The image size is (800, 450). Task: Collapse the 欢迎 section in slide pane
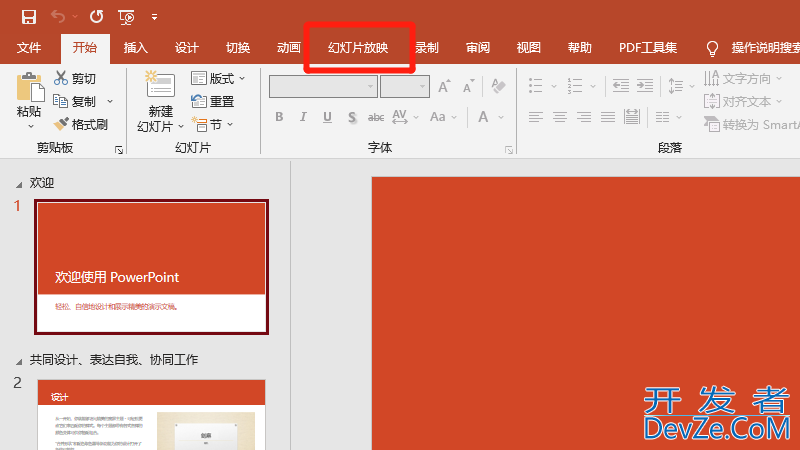(x=19, y=184)
